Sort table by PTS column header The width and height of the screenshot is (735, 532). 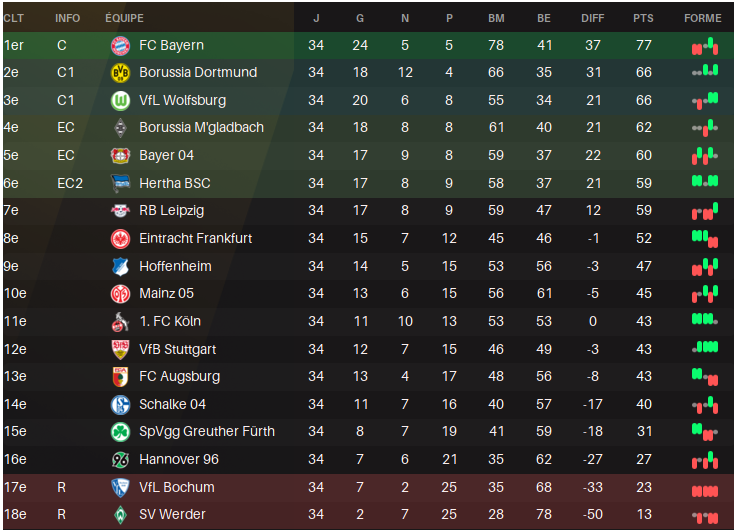pyautogui.click(x=643, y=18)
